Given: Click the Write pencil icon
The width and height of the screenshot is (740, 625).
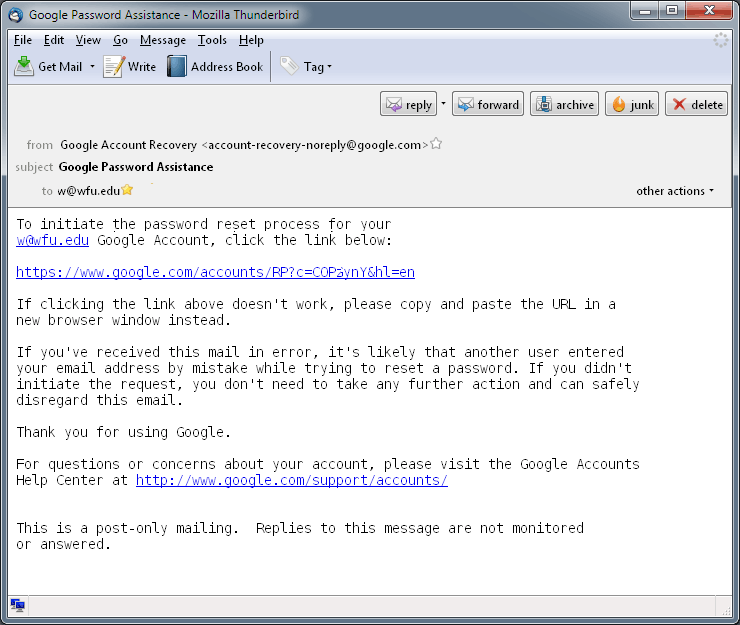Looking at the screenshot, I should (x=114, y=66).
